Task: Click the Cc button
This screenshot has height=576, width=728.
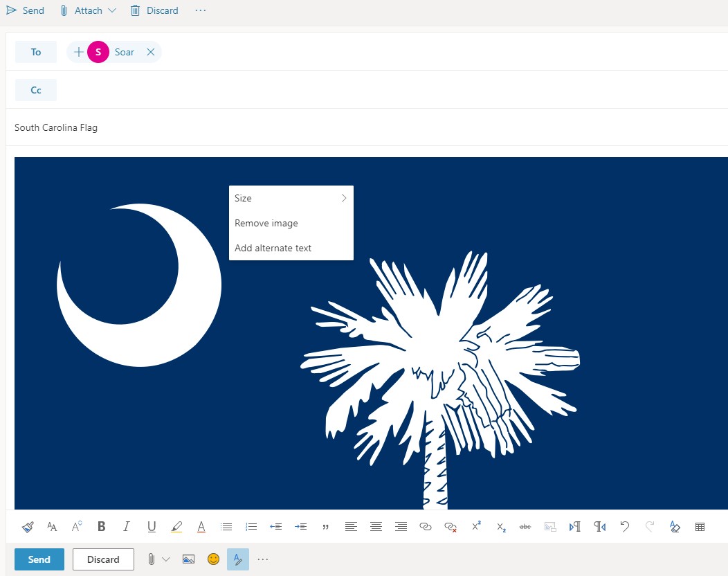Action: 36,90
